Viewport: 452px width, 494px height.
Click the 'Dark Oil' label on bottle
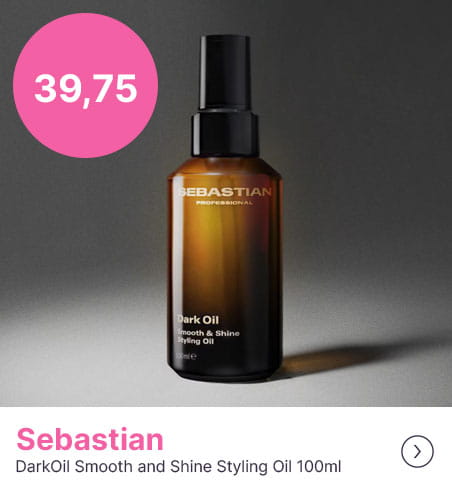coord(198,320)
